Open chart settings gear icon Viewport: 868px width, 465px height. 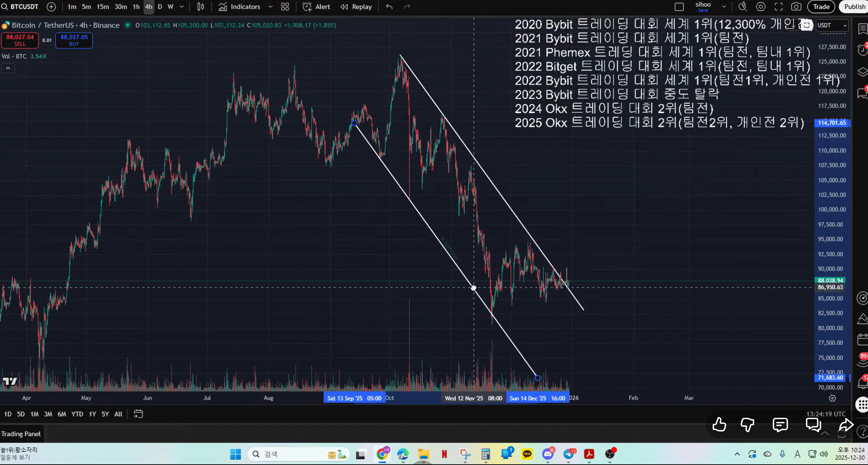pos(761,7)
